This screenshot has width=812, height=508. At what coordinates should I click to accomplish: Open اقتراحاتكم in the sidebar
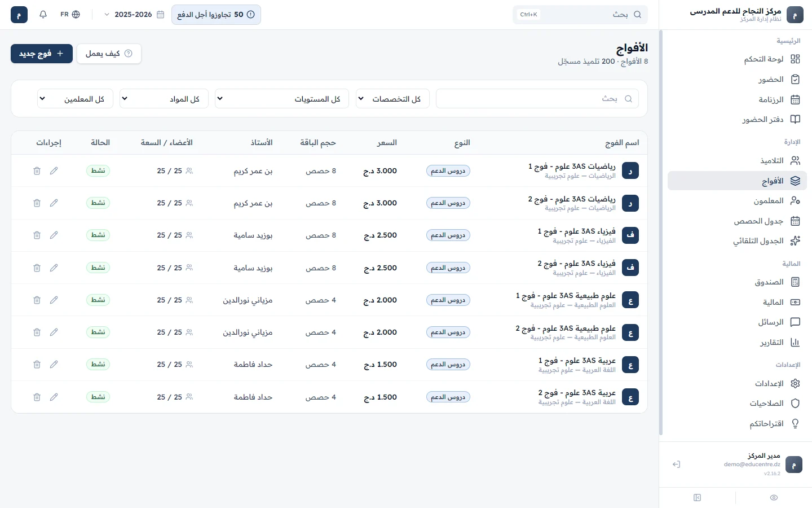click(x=736, y=424)
